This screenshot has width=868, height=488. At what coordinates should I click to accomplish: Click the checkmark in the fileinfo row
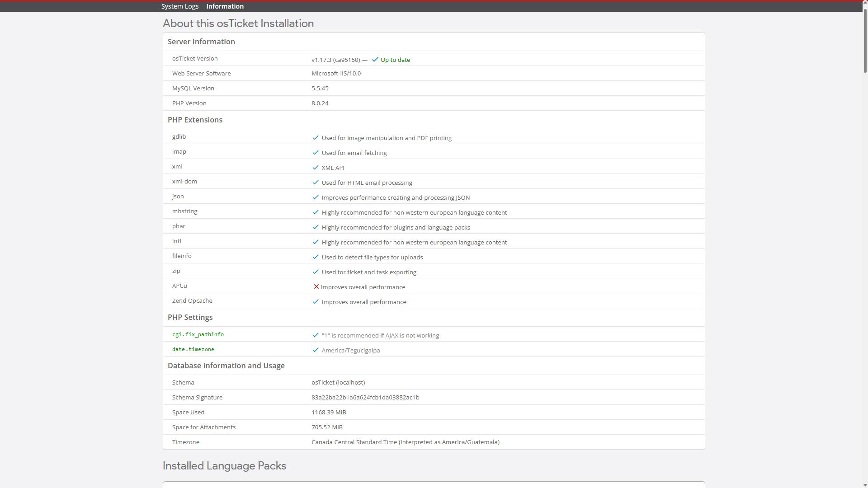coord(316,257)
